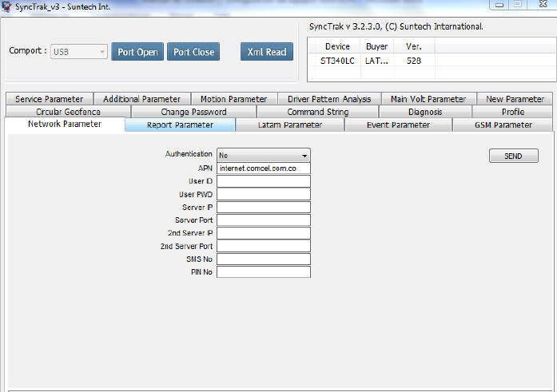Open the Latam Parameter tab
The height and width of the screenshot is (392, 557).
tap(289, 125)
